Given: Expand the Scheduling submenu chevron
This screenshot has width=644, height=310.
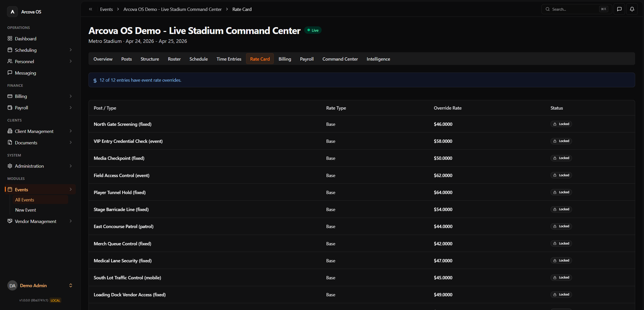Looking at the screenshot, I should tap(71, 50).
